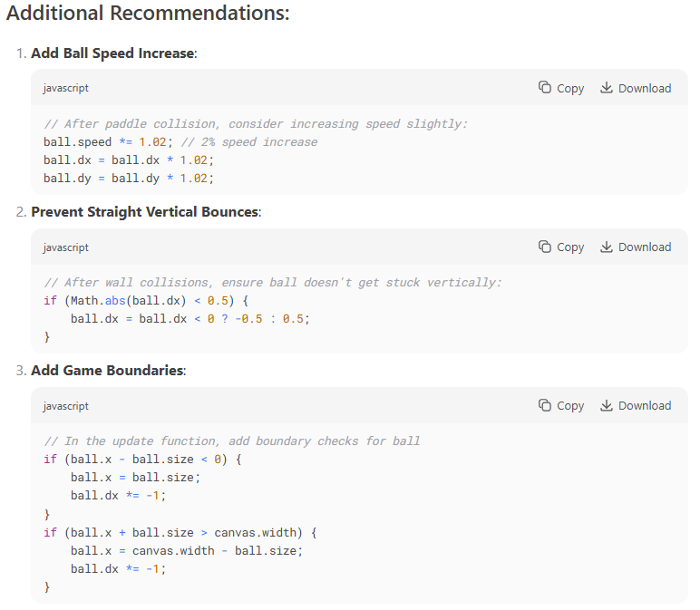Click the 'Additional Recommendations:' heading
Image resolution: width=700 pixels, height=610 pixels.
[x=147, y=15]
